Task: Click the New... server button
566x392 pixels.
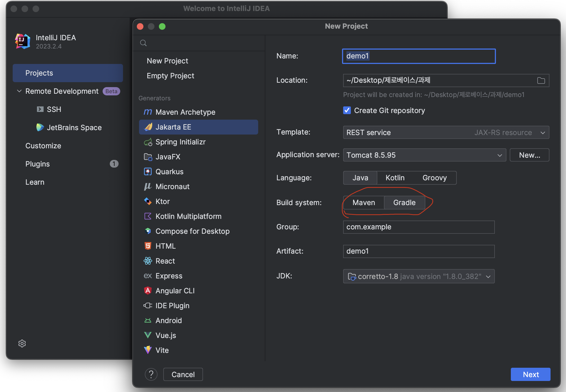Action: (x=529, y=155)
